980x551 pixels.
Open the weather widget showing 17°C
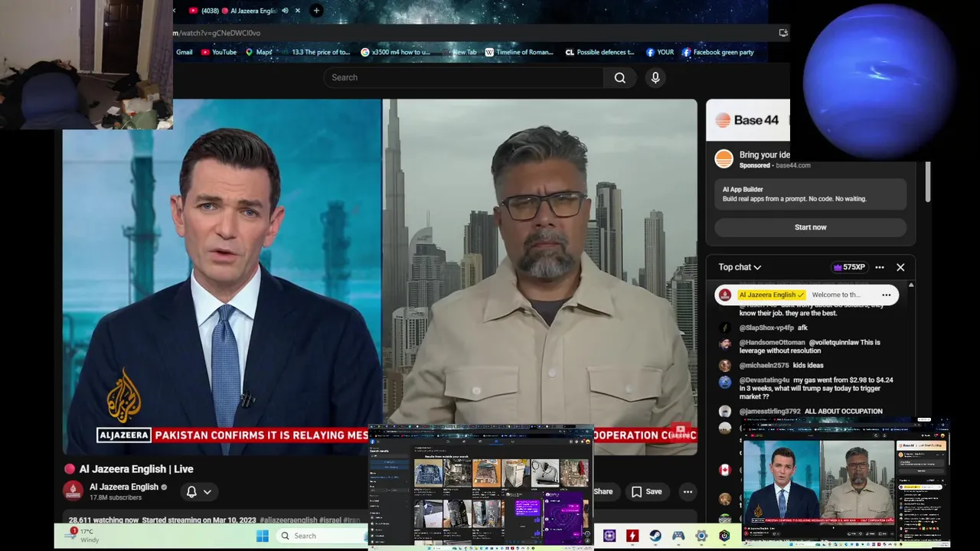click(81, 535)
